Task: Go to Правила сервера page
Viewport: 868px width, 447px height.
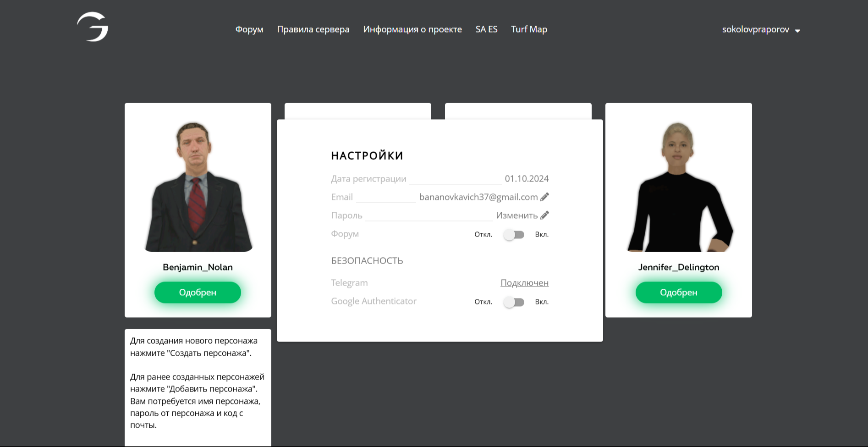Action: pyautogui.click(x=313, y=29)
